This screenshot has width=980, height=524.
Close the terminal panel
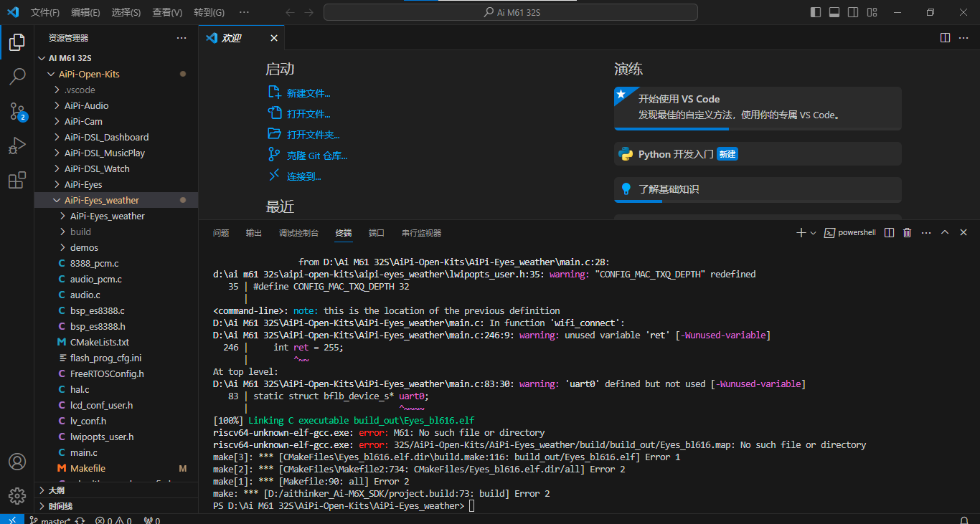click(x=963, y=233)
